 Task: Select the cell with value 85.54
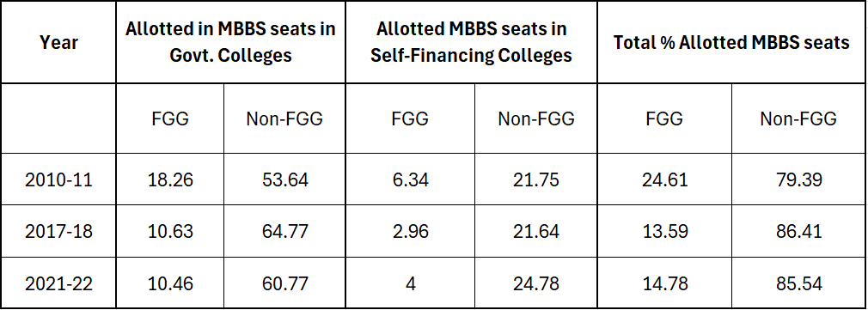[799, 283]
